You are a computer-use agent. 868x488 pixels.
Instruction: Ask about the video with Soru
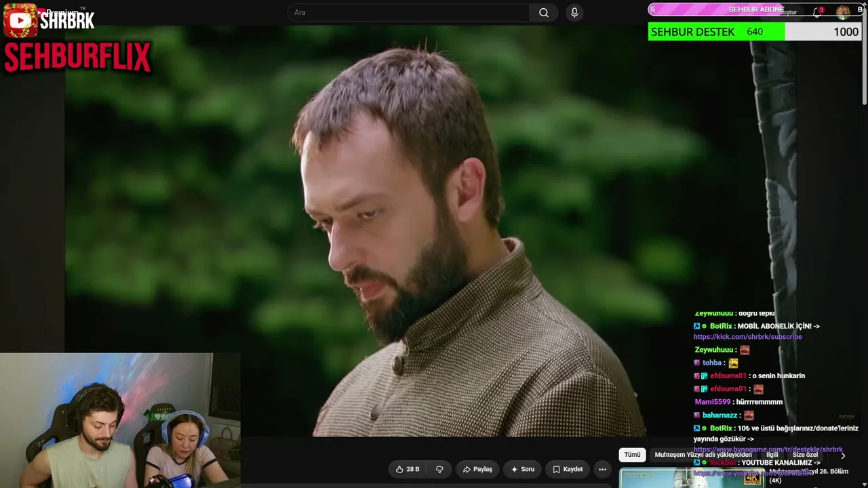pyautogui.click(x=522, y=469)
